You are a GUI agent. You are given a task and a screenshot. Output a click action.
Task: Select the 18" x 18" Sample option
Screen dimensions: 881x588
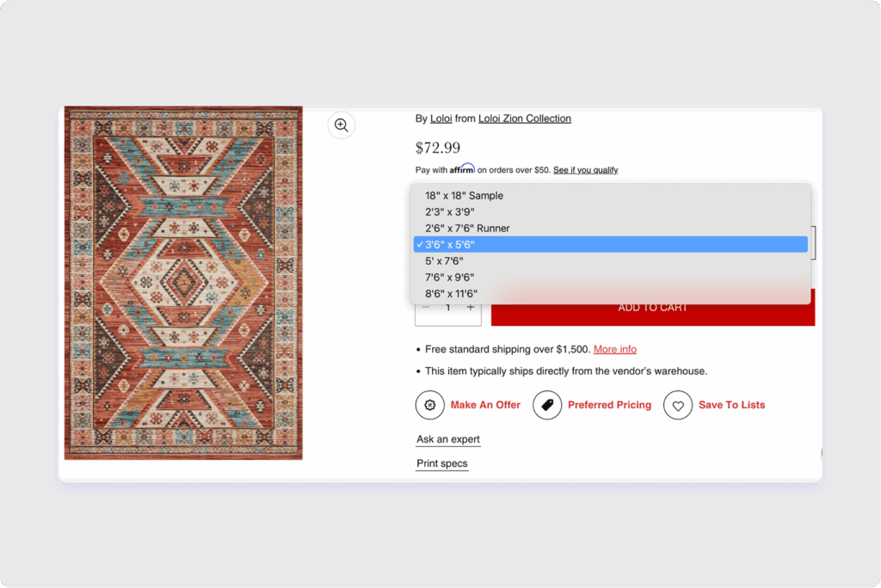point(464,196)
